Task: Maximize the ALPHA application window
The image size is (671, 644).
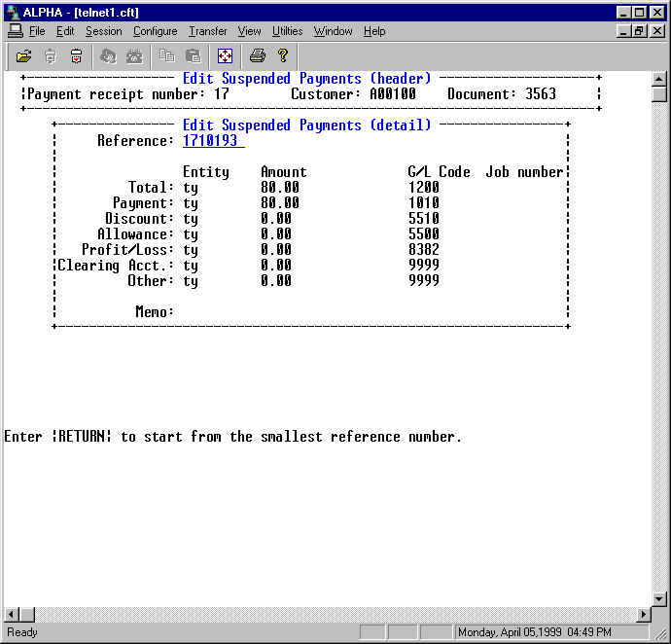Action: [639, 12]
